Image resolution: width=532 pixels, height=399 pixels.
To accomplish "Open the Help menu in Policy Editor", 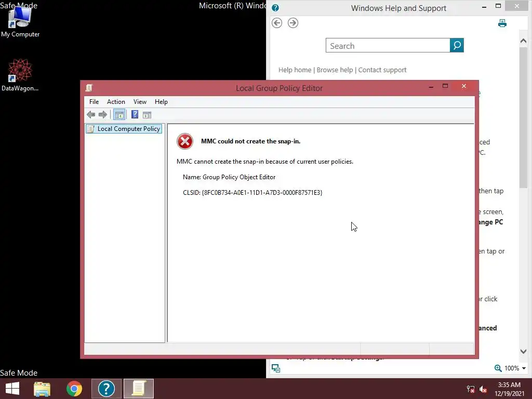I will coord(161,102).
